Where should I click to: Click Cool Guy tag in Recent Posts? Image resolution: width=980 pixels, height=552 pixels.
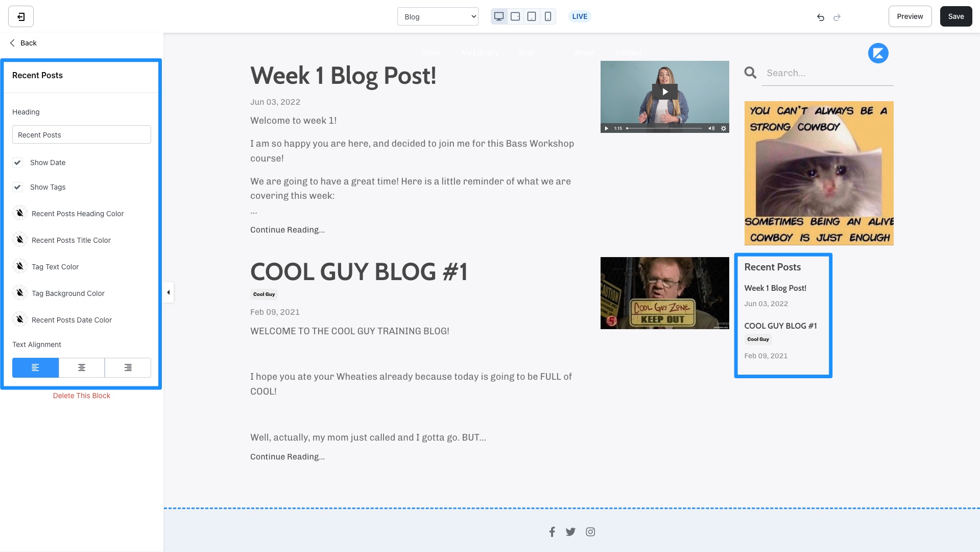(758, 339)
